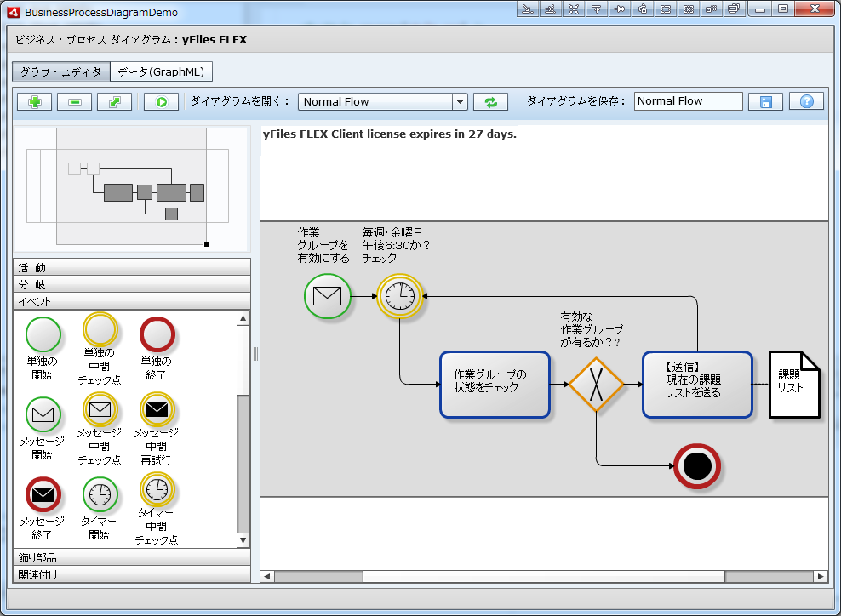Select the タイマー中間チェック点 palette event
841x616 pixels.
[x=157, y=508]
